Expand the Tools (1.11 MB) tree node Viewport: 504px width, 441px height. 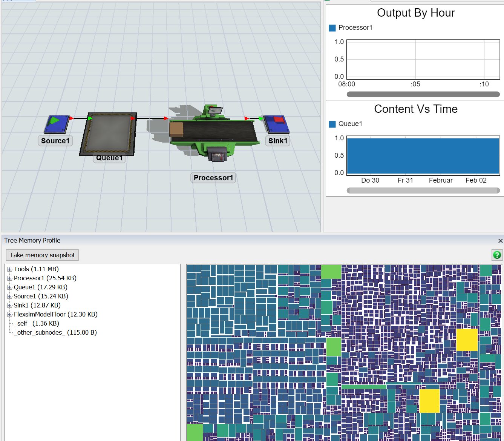click(x=10, y=269)
